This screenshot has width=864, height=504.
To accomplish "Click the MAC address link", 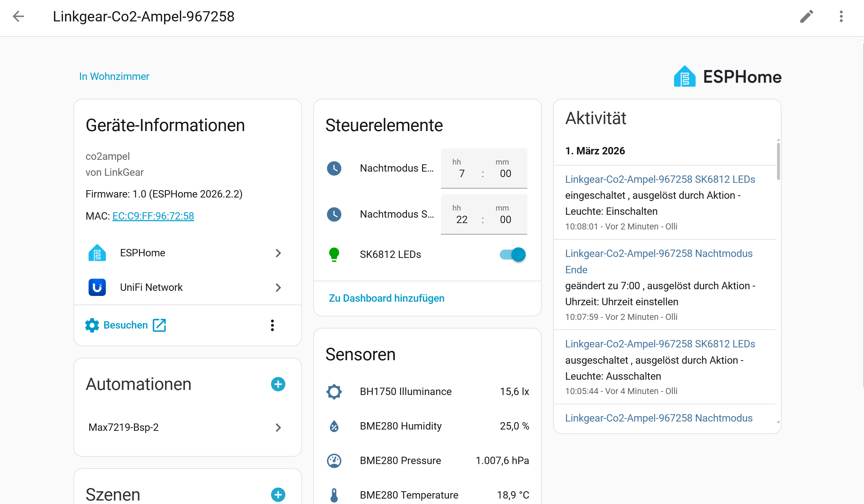I will 153,216.
